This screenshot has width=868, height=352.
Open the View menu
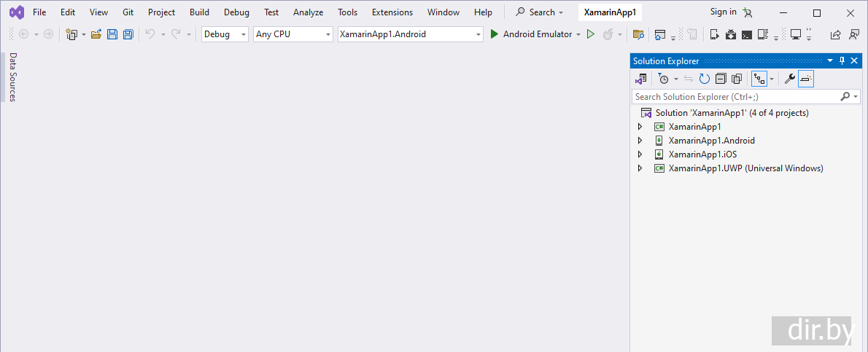click(x=98, y=12)
